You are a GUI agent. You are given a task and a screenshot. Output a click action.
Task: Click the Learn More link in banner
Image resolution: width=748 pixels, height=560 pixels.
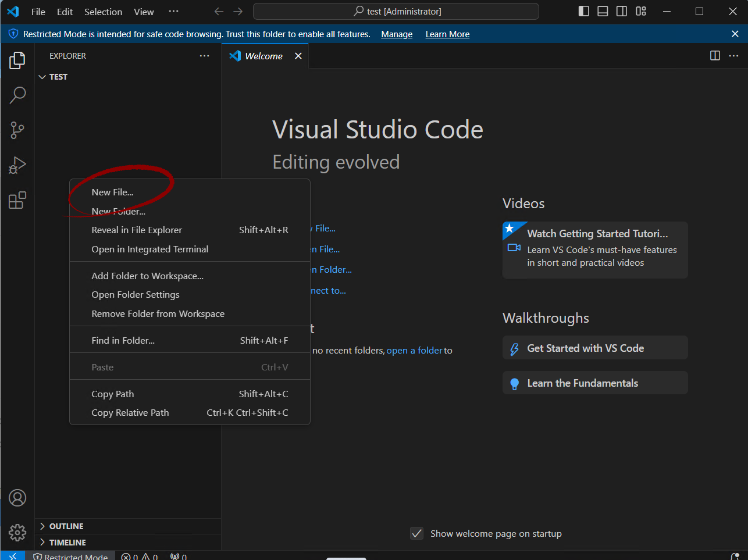447,34
